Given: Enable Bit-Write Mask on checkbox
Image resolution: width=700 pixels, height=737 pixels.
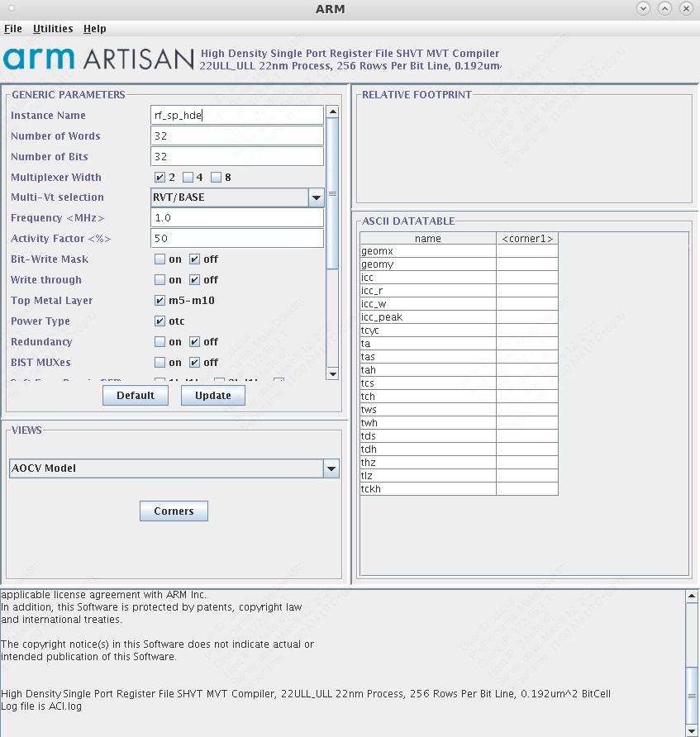Looking at the screenshot, I should [160, 259].
